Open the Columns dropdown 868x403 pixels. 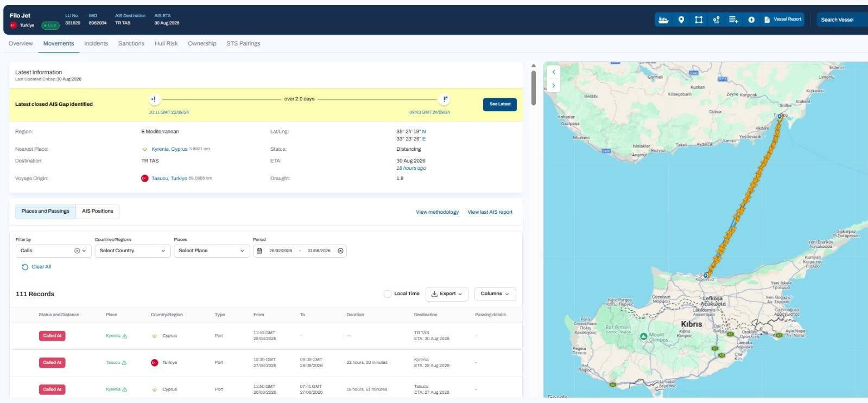click(x=495, y=294)
